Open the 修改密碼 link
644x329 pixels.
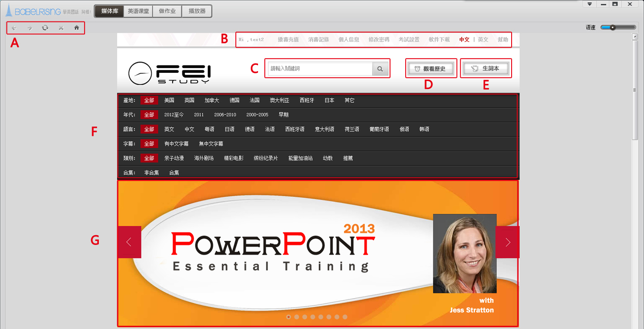click(379, 39)
